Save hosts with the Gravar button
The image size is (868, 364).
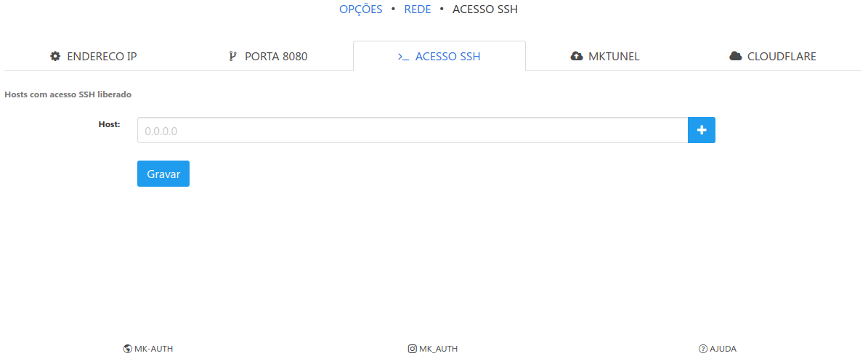(163, 174)
